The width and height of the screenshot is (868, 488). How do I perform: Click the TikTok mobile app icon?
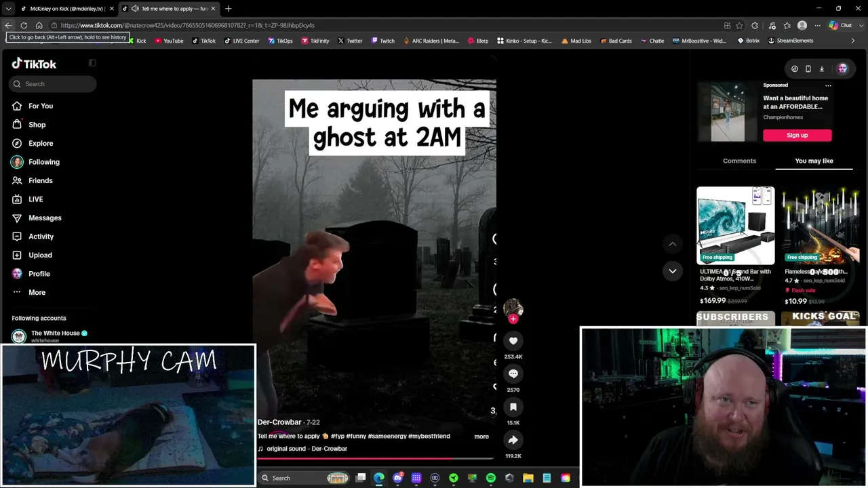tap(808, 68)
